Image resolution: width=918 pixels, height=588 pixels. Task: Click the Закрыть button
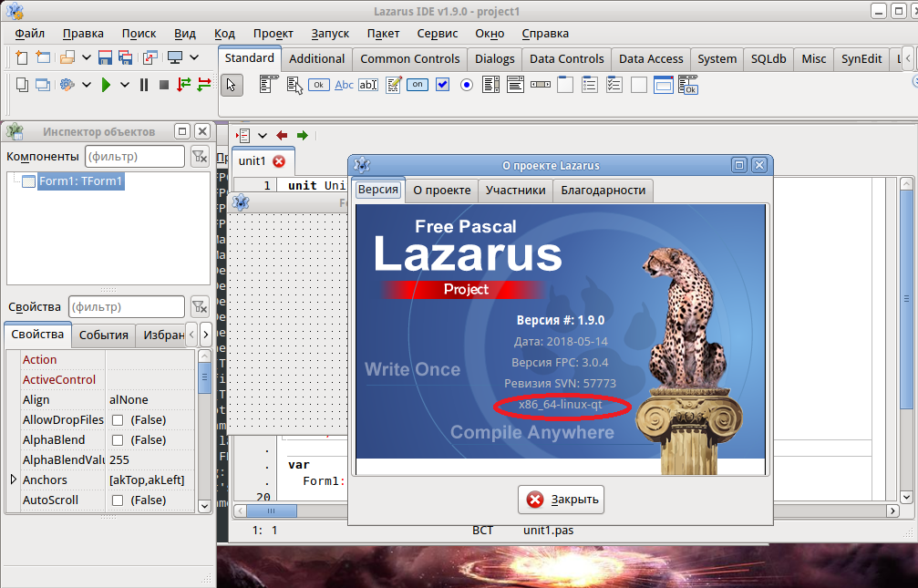tap(561, 500)
